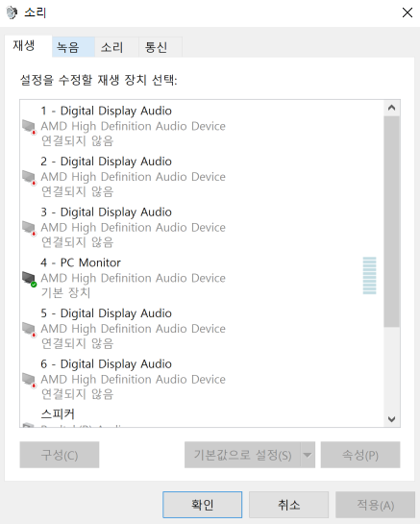
Task: Select the 스피커 device entry
Action: pyautogui.click(x=202, y=416)
